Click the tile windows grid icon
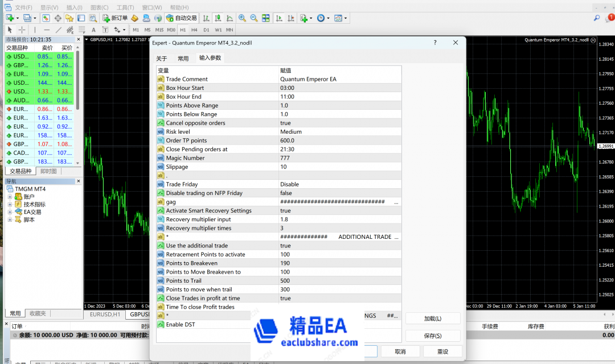The height and width of the screenshot is (364, 615). (x=265, y=18)
